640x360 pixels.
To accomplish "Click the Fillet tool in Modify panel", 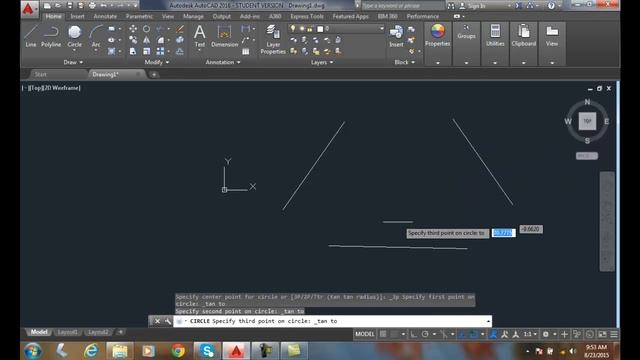I will 160,40.
